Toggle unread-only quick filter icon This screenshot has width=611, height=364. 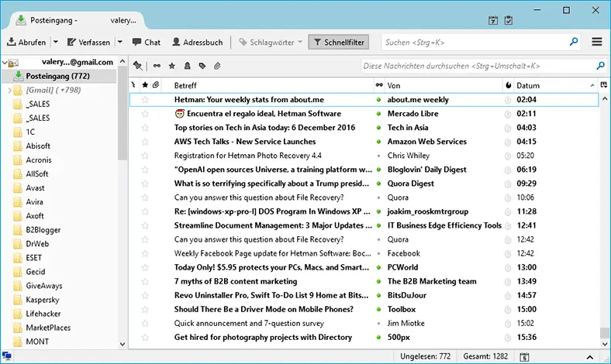tap(157, 66)
